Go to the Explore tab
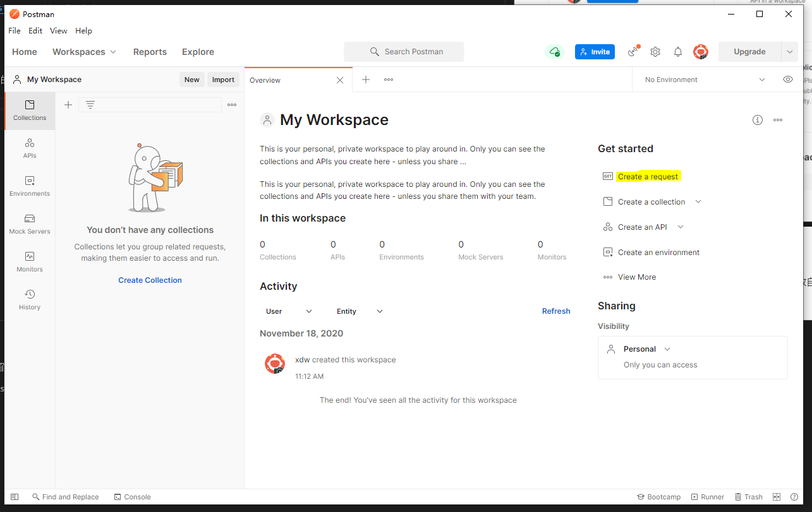This screenshot has width=812, height=512. coord(198,52)
